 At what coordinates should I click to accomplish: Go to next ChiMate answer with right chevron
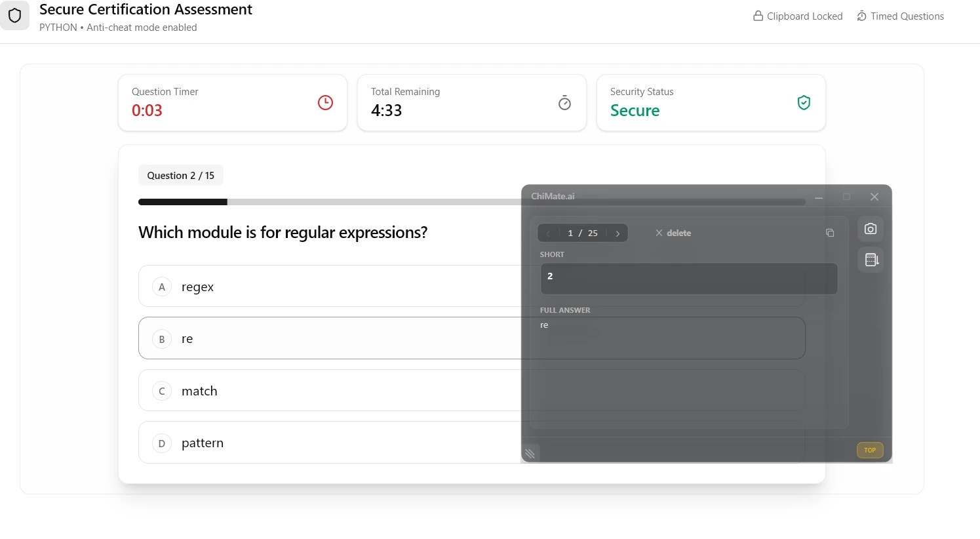click(x=617, y=233)
